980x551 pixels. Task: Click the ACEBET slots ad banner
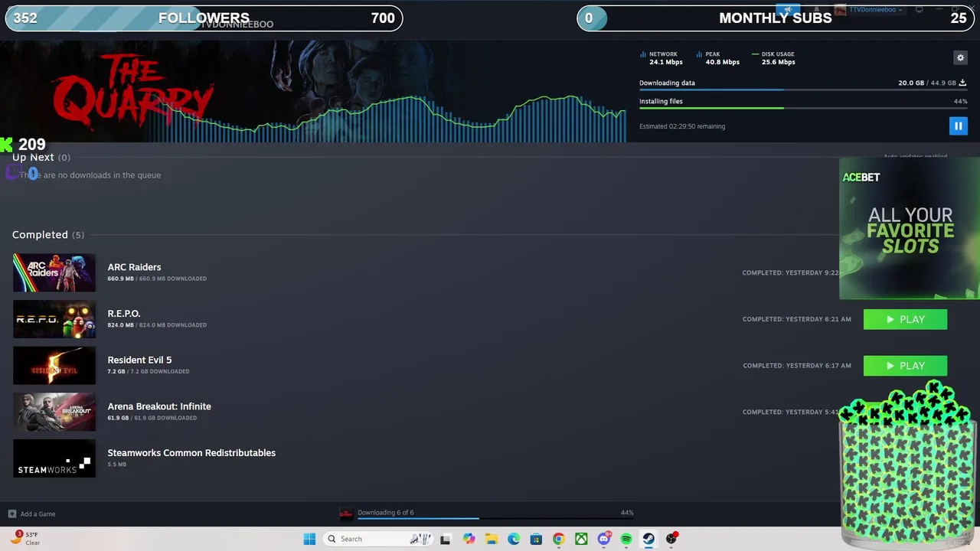(910, 228)
